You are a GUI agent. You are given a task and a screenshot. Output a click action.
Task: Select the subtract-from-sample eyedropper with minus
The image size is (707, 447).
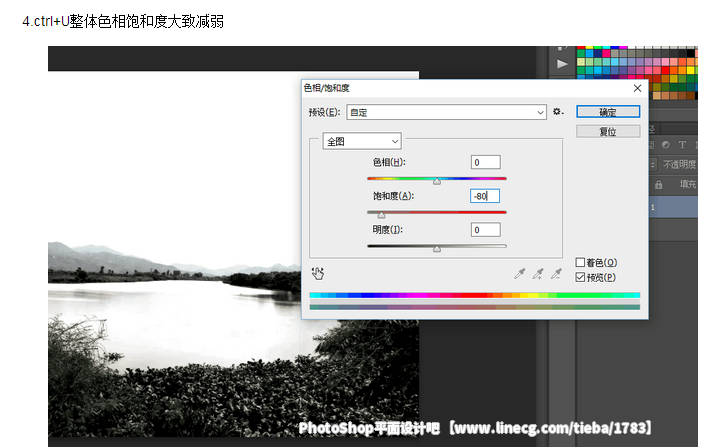[x=556, y=273]
